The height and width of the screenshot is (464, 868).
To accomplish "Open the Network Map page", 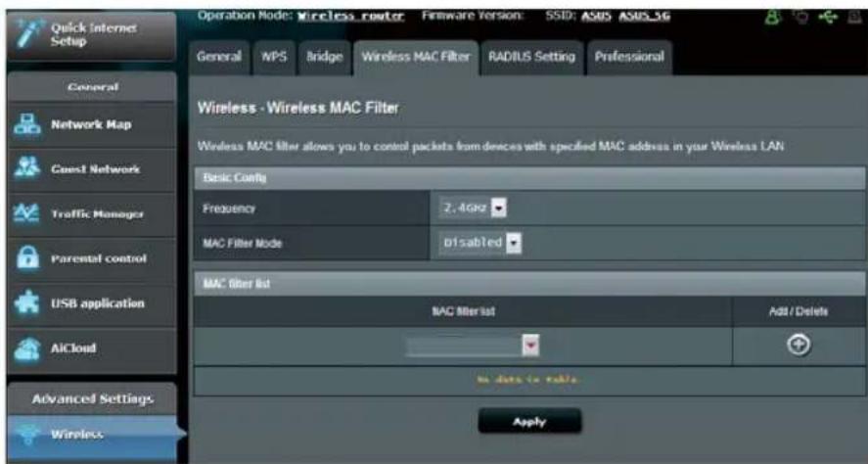I will click(x=92, y=124).
